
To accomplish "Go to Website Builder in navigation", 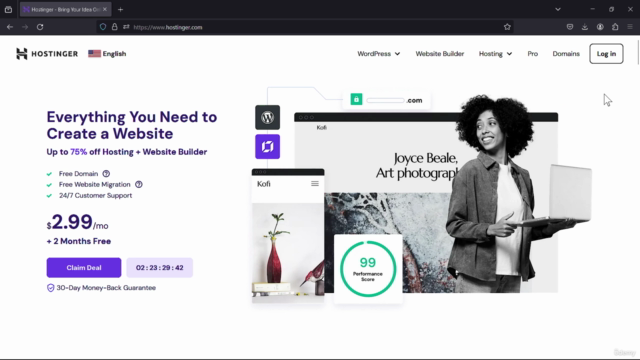I will coord(440,54).
